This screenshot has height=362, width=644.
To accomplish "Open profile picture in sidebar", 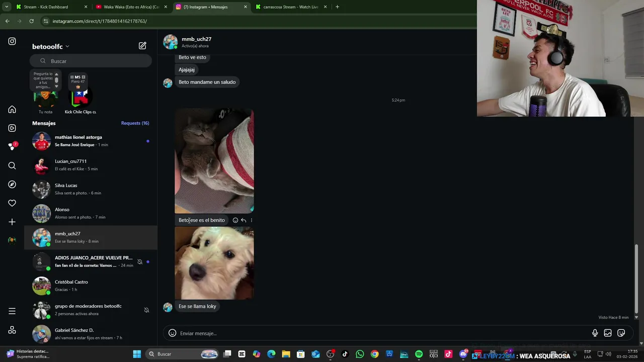I will (12, 240).
